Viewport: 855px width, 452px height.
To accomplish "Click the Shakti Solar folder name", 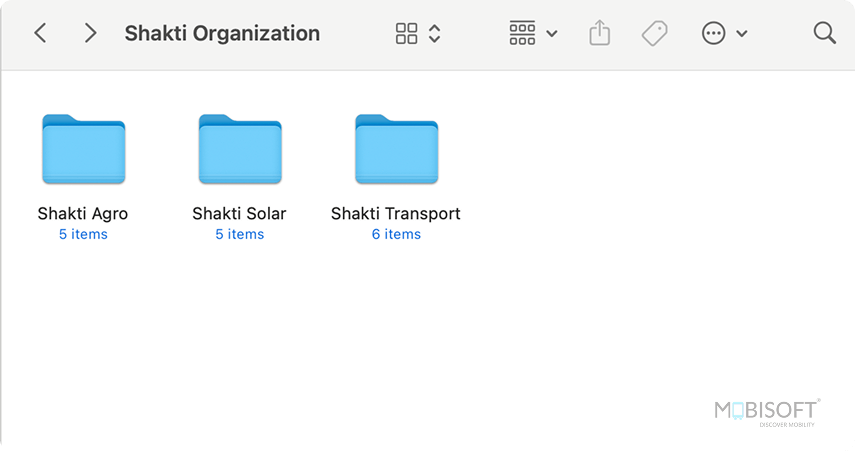I will [239, 213].
